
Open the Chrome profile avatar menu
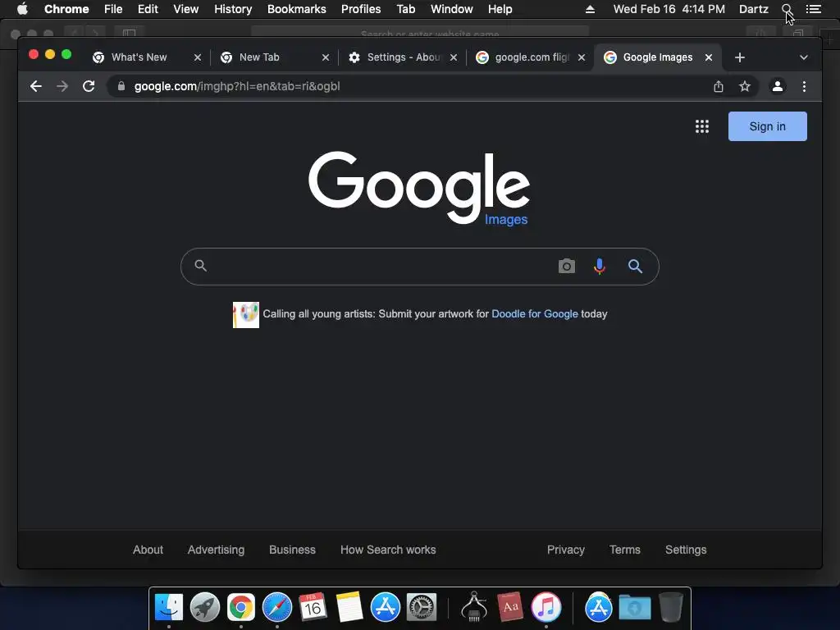(778, 86)
